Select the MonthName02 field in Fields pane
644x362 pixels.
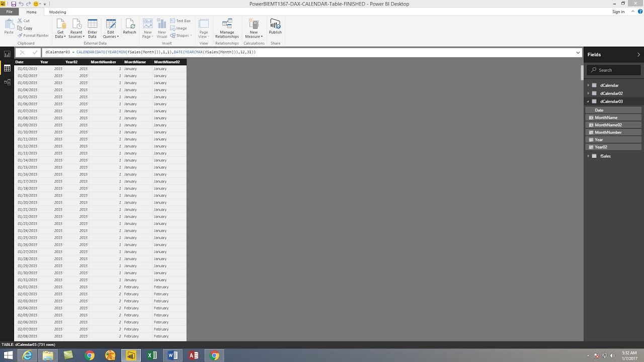614,125
